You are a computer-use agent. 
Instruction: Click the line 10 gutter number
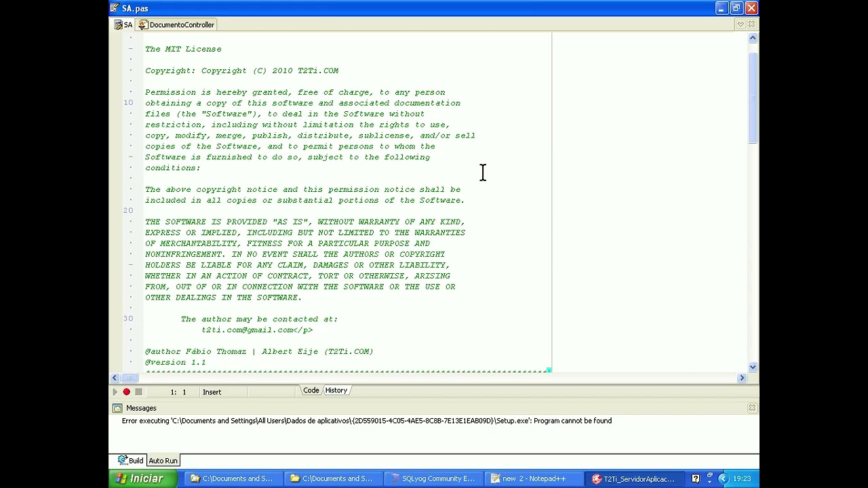pyautogui.click(x=128, y=103)
